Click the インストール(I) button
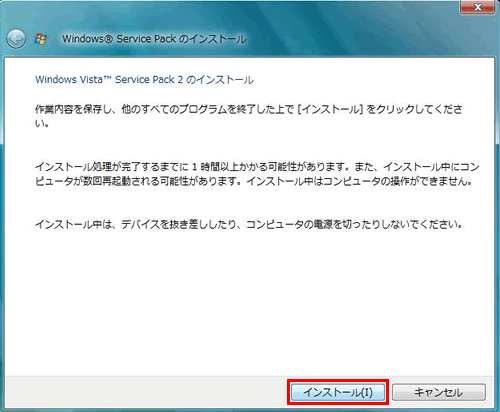 pyautogui.click(x=338, y=392)
